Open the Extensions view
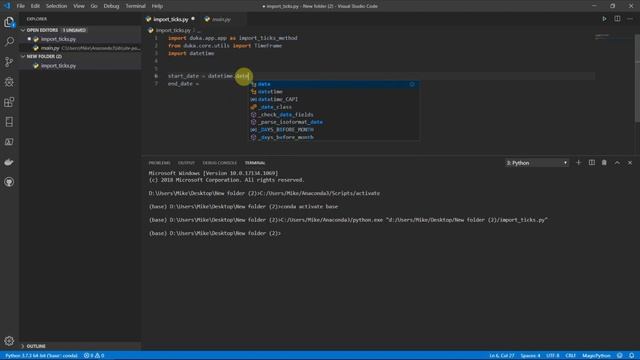Image resolution: width=640 pixels, height=360 pixels. coord(9,102)
